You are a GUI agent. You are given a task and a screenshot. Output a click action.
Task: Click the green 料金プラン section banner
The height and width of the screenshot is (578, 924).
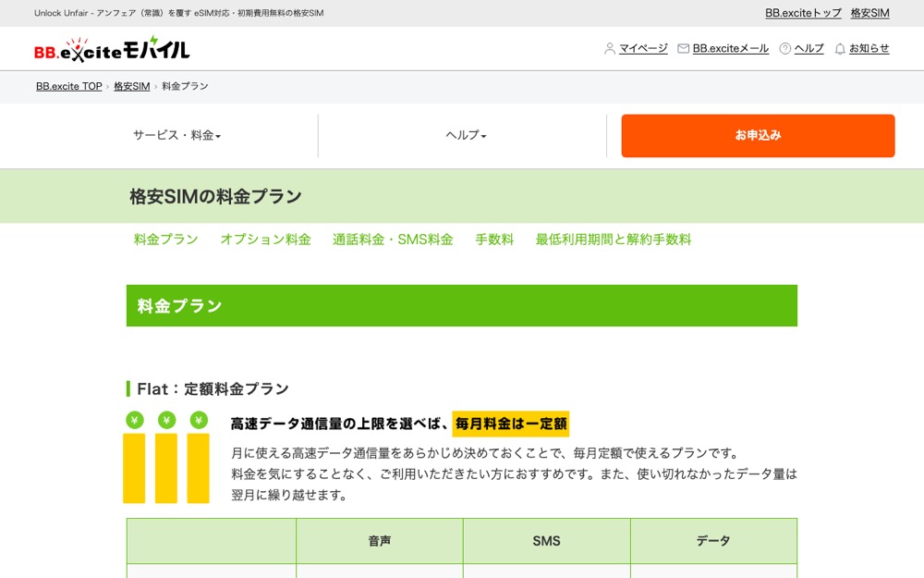tap(461, 305)
